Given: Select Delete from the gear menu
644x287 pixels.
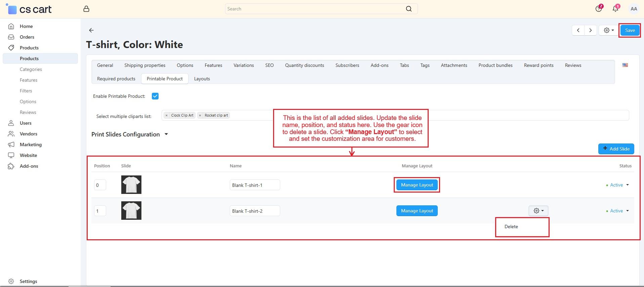Looking at the screenshot, I should pos(511,227).
